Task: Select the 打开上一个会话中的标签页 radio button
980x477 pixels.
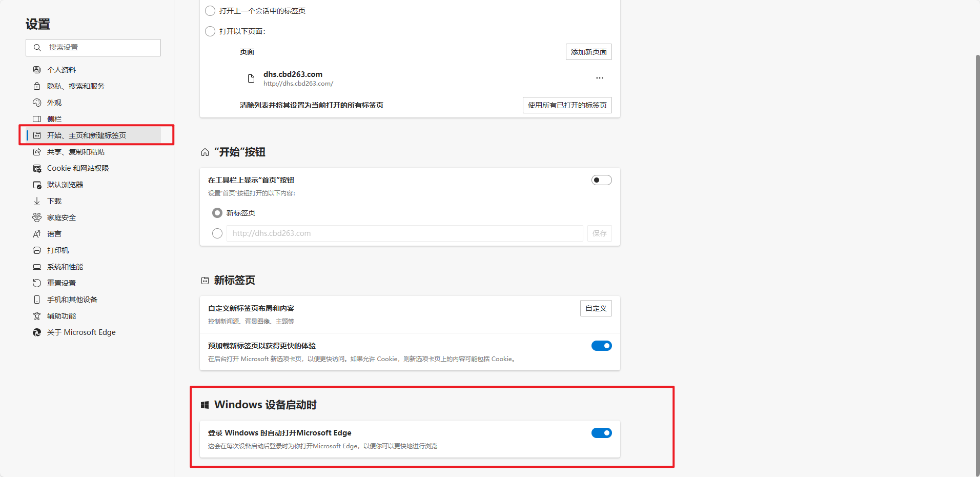Action: coord(210,10)
